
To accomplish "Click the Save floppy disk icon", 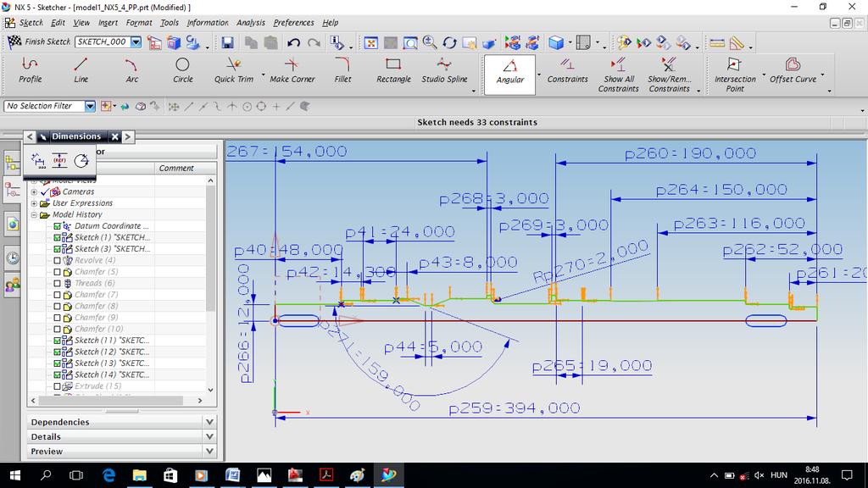I will point(227,42).
